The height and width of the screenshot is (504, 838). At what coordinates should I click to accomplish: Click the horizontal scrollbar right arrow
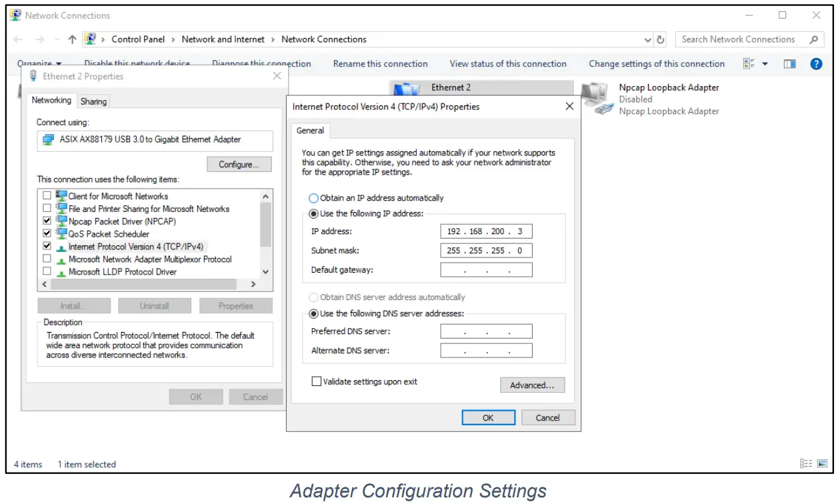click(x=253, y=284)
